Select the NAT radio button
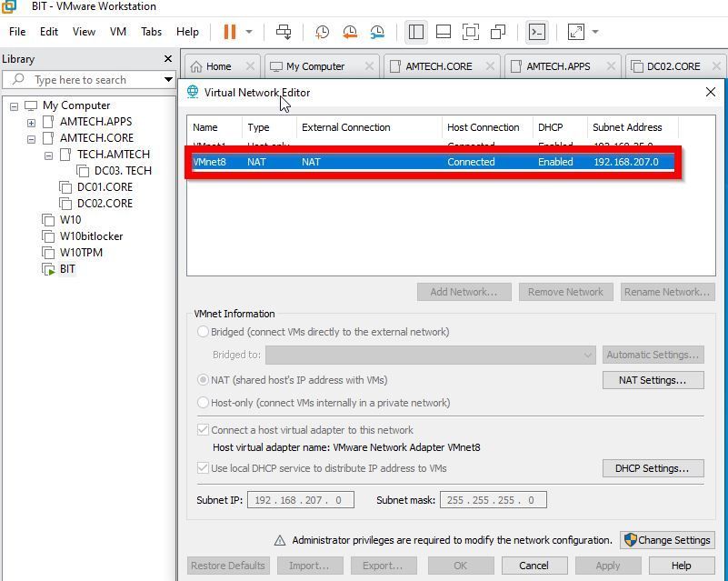 click(x=203, y=380)
